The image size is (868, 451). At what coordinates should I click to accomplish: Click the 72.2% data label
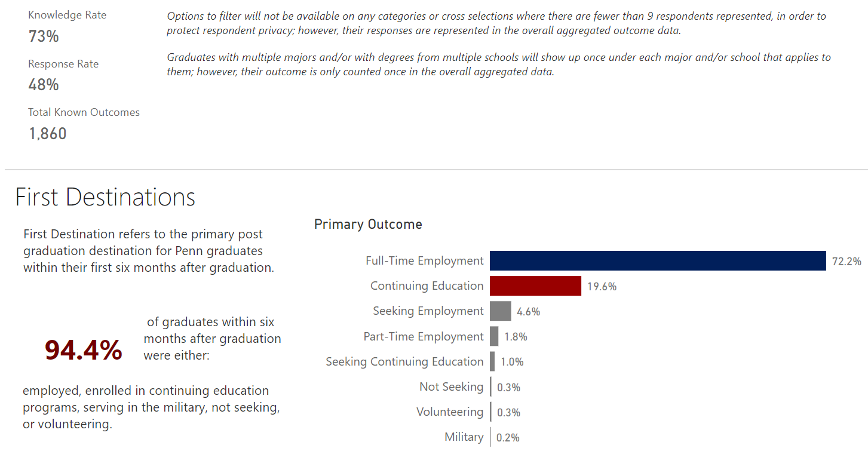point(846,262)
